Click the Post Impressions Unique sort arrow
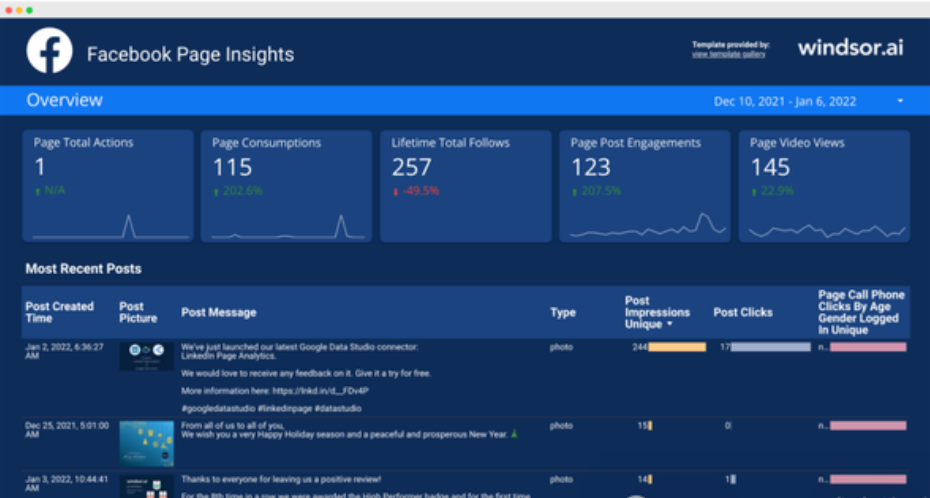This screenshot has width=930, height=498. tap(670, 325)
